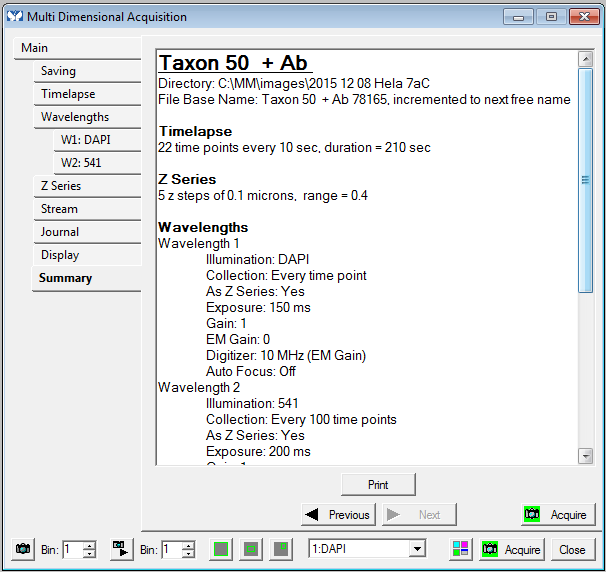
Task: Select the full chip region icon
Action: point(221,549)
